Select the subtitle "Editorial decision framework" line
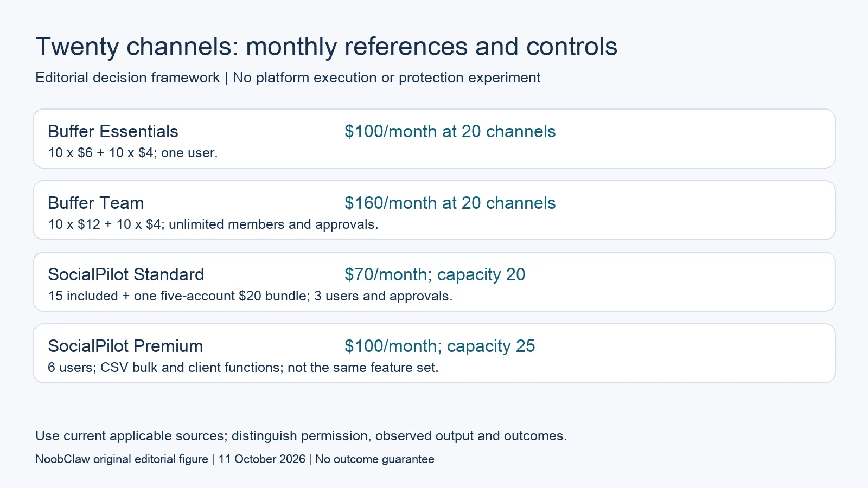This screenshot has height=488, width=868. pyautogui.click(x=288, y=78)
